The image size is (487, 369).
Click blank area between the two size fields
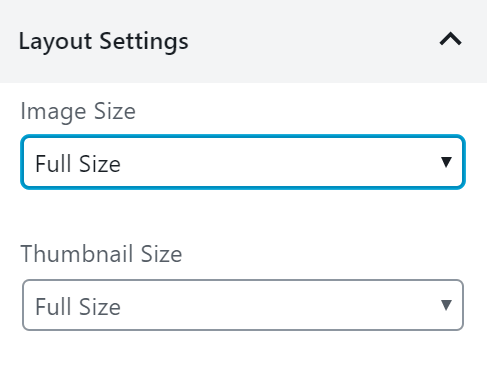pyautogui.click(x=243, y=215)
